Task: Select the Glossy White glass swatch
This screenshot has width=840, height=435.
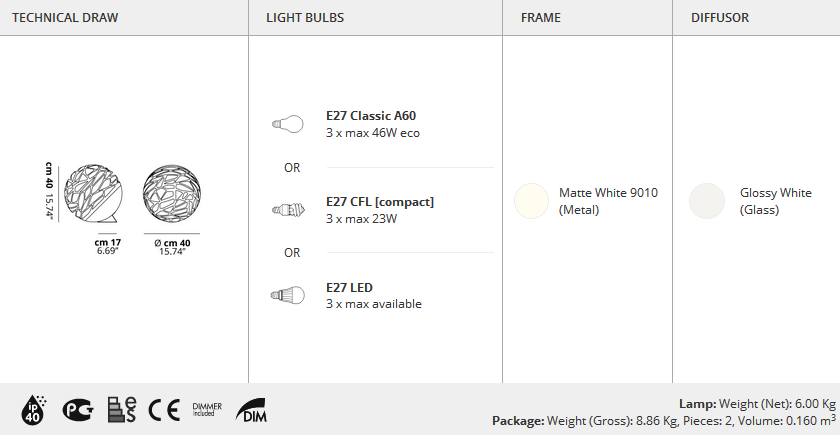Action: coord(707,201)
